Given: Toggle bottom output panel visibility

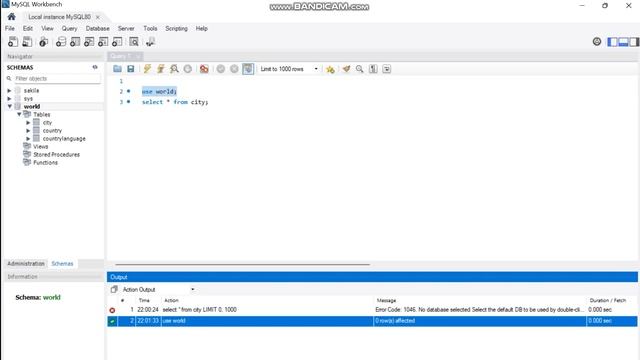Looking at the screenshot, I should pos(623,42).
